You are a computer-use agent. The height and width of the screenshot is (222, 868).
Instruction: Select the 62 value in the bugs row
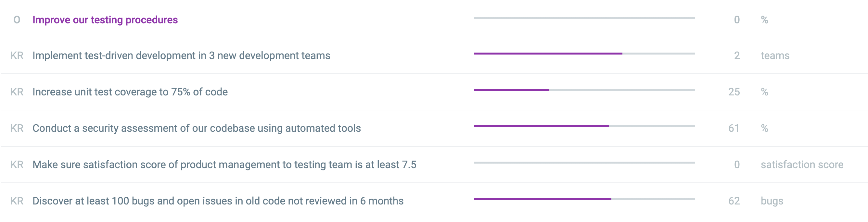tap(734, 201)
